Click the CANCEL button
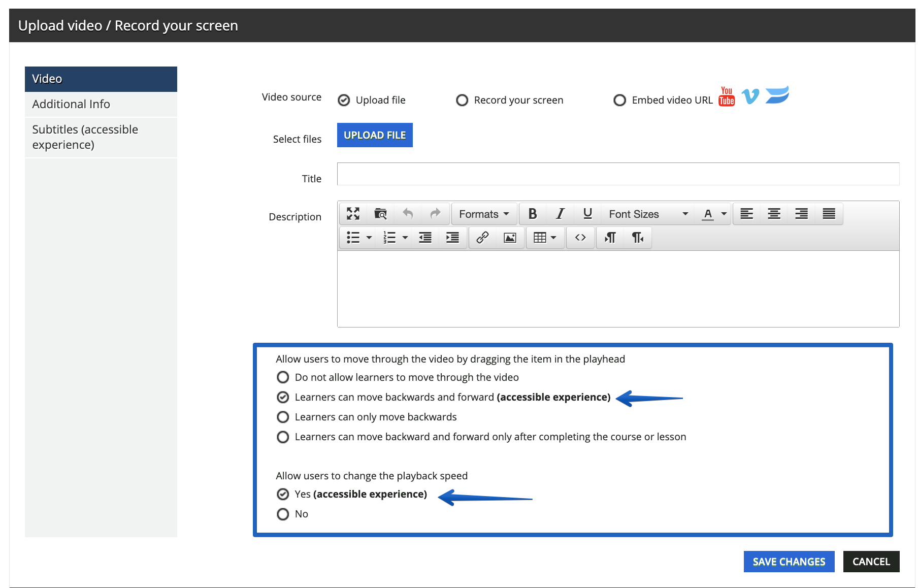The width and height of the screenshot is (918, 588). coord(871,562)
